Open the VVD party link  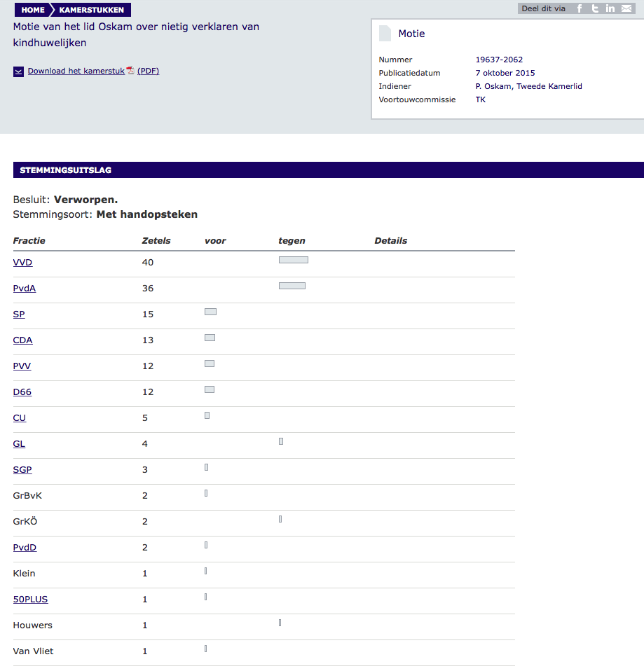(x=22, y=263)
